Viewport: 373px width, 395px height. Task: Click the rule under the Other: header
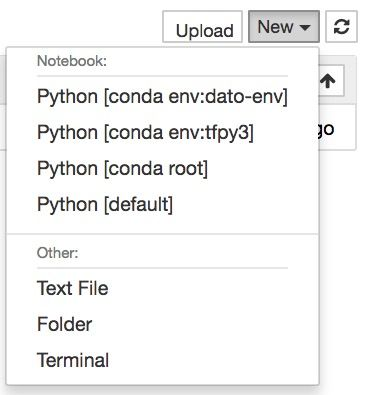coord(162,268)
